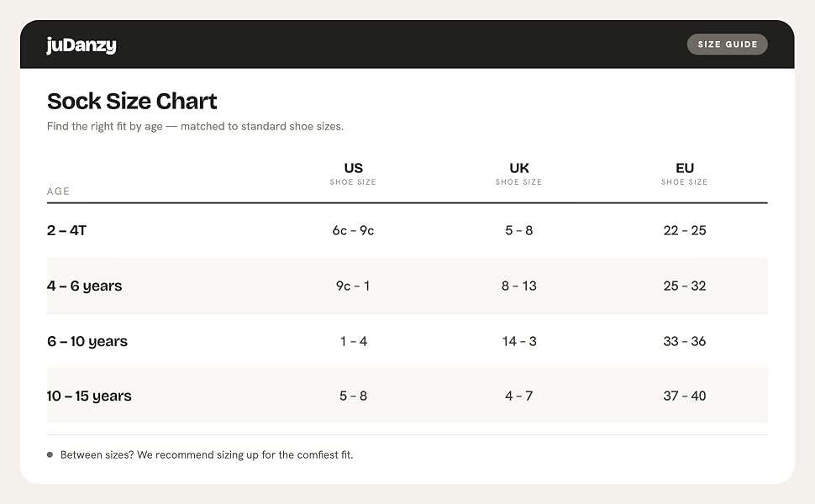The height and width of the screenshot is (504, 815).
Task: Select the 4 – 6 years row
Action: 407,286
